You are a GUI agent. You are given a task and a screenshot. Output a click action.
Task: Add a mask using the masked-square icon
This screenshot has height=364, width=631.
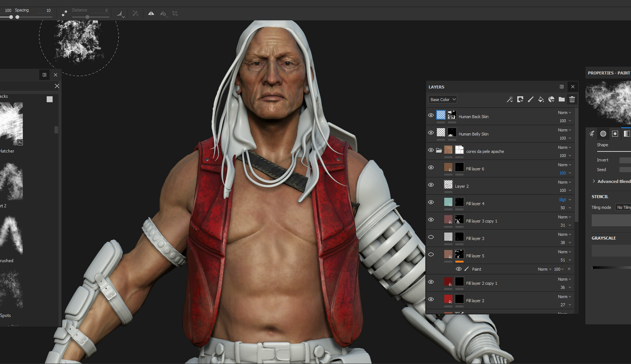tap(551, 99)
